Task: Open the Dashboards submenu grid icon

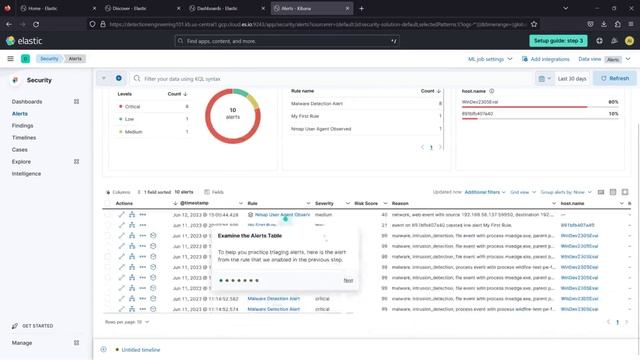Action: [76, 101]
